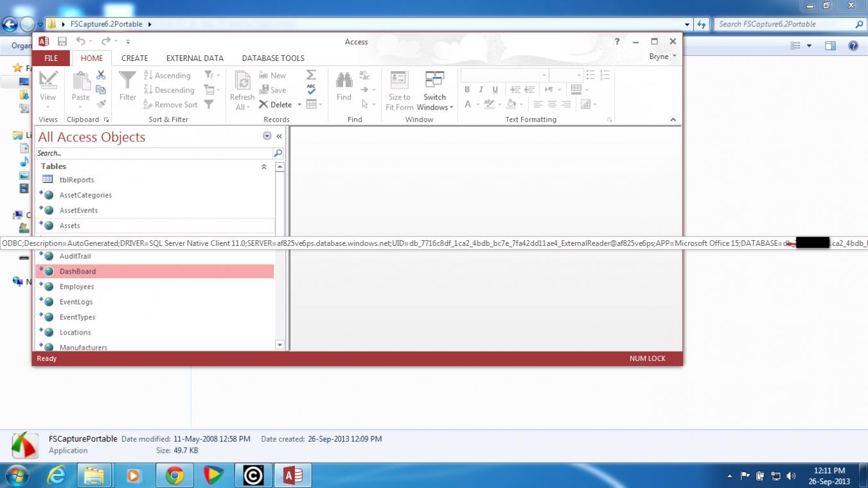Screen dimensions: 868x488
Task: Click the Filter funnel icon
Action: tap(128, 80)
